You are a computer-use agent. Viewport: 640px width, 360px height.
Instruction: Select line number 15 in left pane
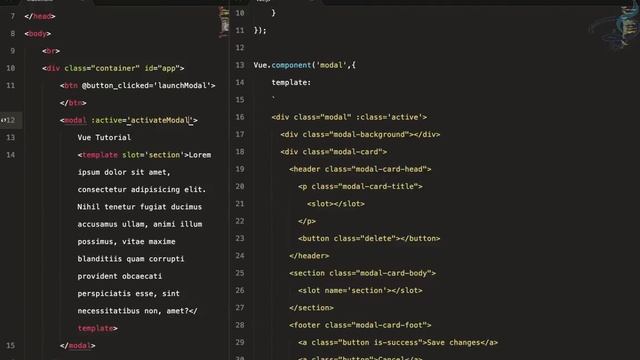[11, 346]
